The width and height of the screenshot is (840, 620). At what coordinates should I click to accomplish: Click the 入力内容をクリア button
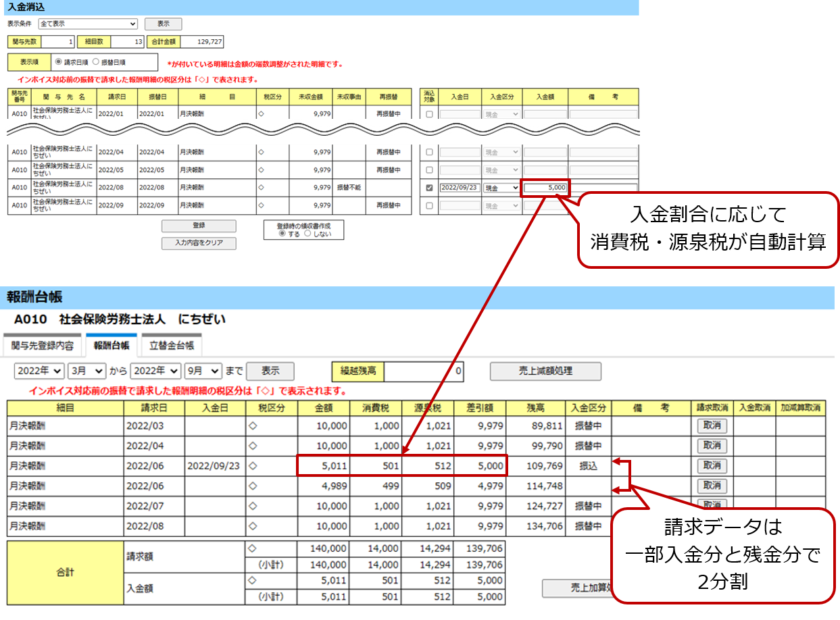pos(199,243)
